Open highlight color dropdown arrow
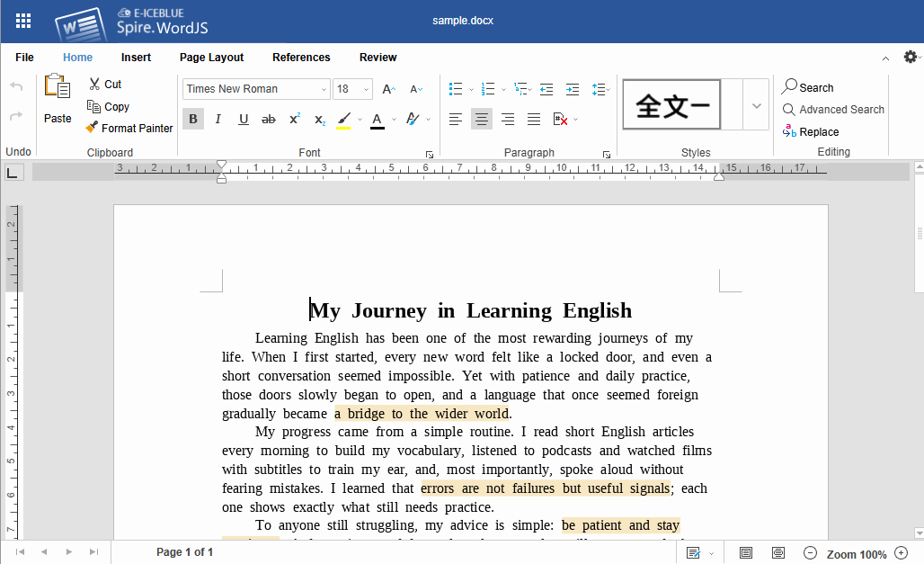The width and height of the screenshot is (924, 564). pyautogui.click(x=360, y=120)
